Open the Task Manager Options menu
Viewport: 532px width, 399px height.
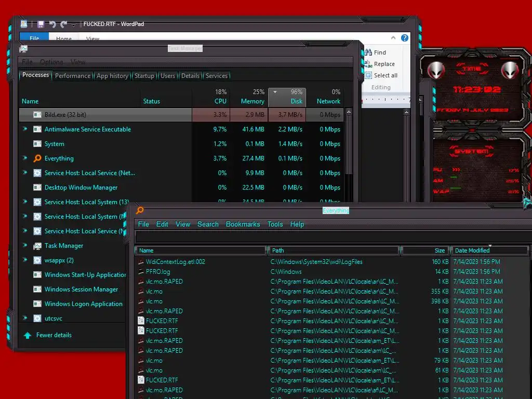coord(51,62)
